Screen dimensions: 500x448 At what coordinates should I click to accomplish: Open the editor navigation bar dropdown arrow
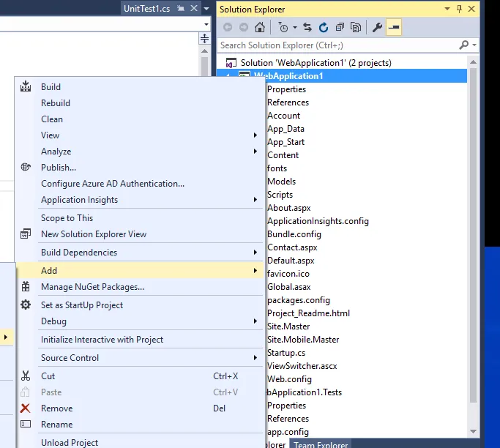pyautogui.click(x=206, y=24)
